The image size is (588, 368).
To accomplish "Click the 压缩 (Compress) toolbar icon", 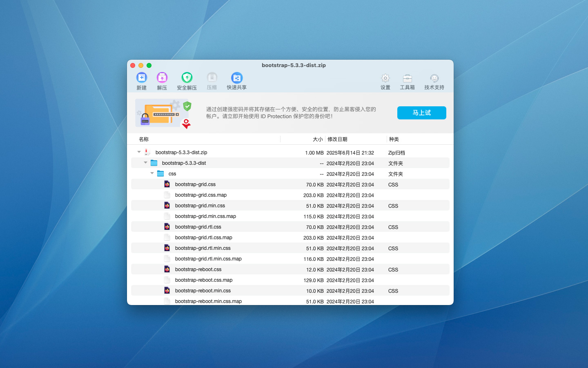I will (212, 77).
